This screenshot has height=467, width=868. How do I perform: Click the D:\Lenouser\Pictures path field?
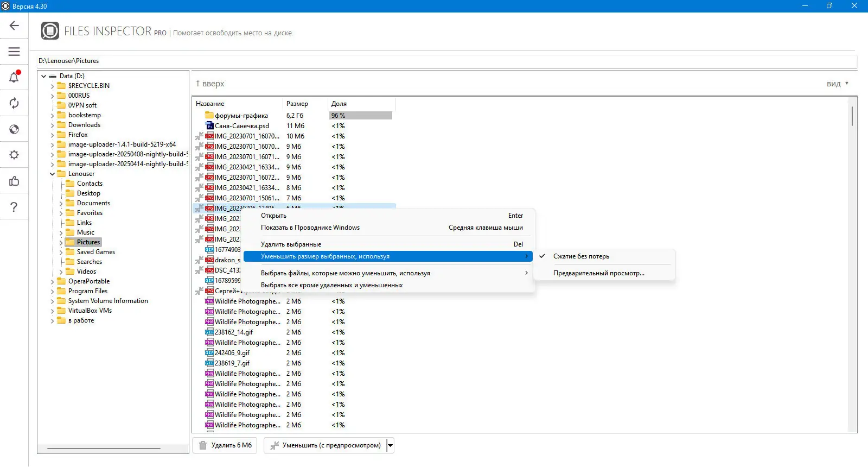[447, 61]
